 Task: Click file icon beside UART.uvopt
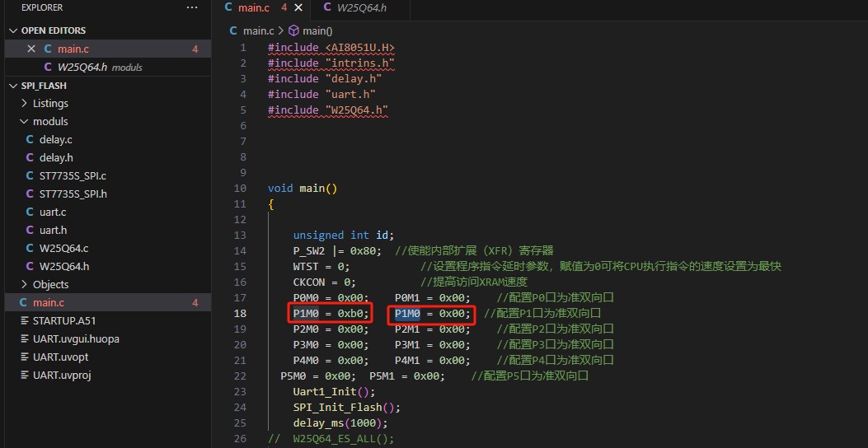tap(25, 357)
